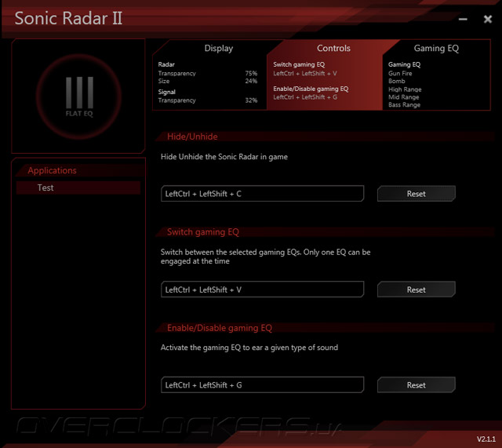Click the LeftCtrl + LeftShift + V summary text

[x=305, y=73]
